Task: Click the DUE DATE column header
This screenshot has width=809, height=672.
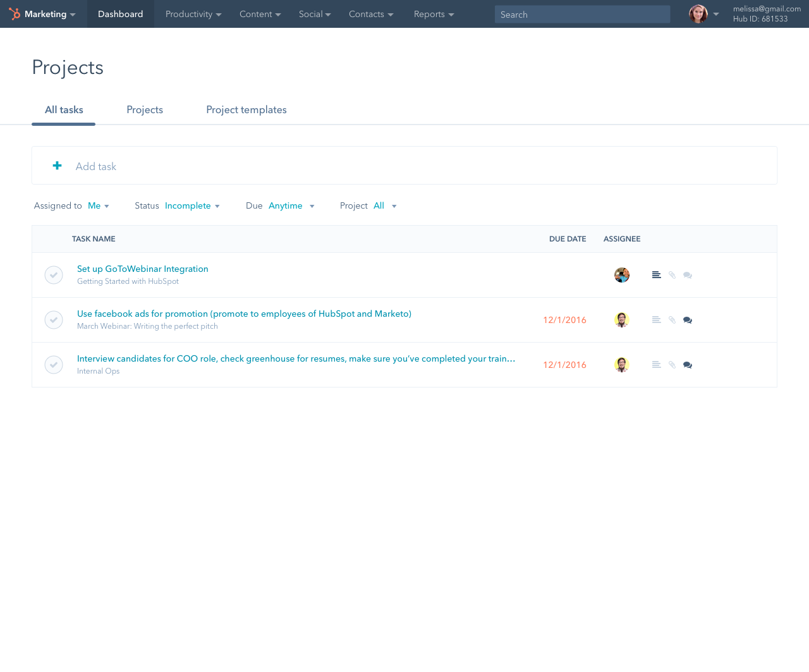Action: point(568,239)
